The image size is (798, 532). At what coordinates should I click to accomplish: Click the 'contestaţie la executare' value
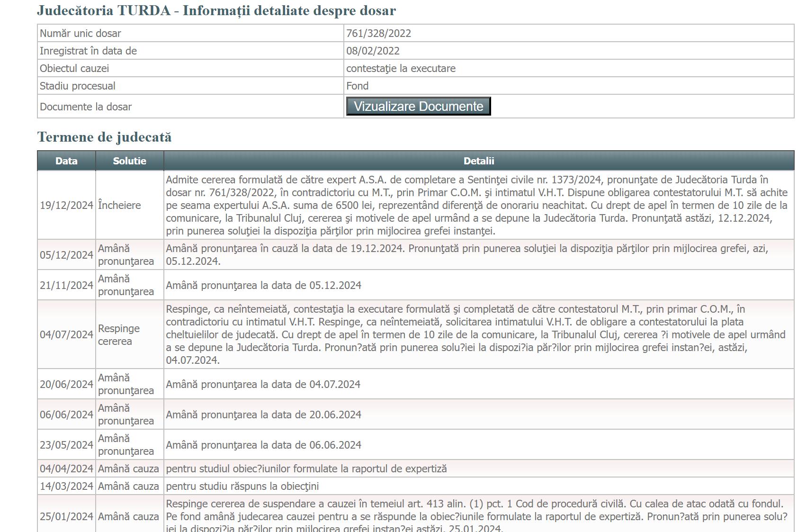click(x=401, y=69)
